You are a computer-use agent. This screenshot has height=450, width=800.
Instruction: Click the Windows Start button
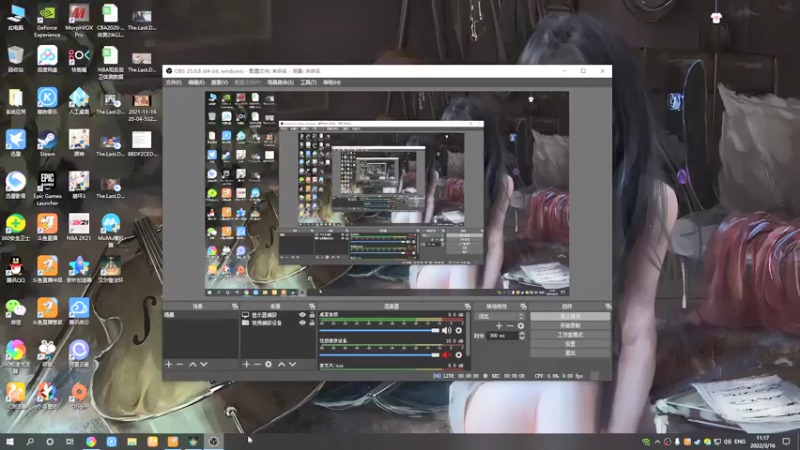point(10,441)
